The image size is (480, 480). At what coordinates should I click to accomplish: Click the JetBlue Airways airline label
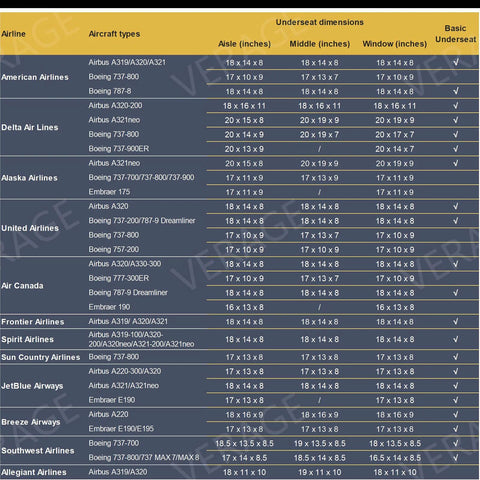(32, 386)
